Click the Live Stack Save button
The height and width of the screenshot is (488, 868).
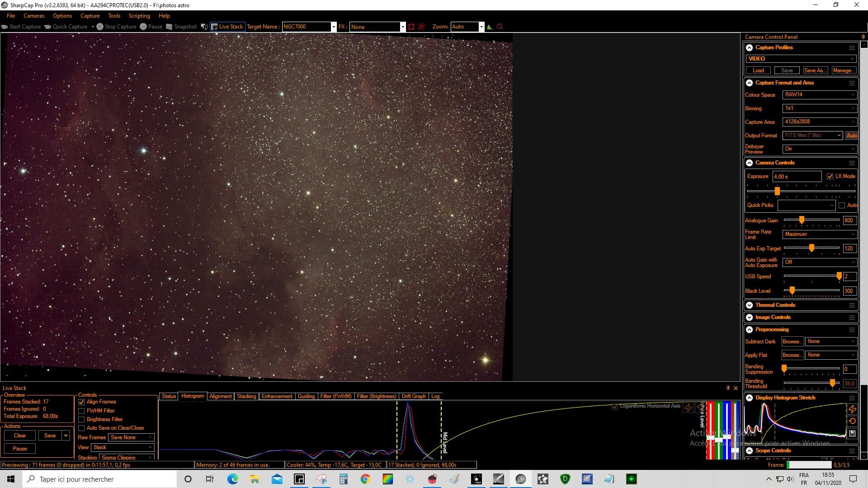[x=50, y=436]
